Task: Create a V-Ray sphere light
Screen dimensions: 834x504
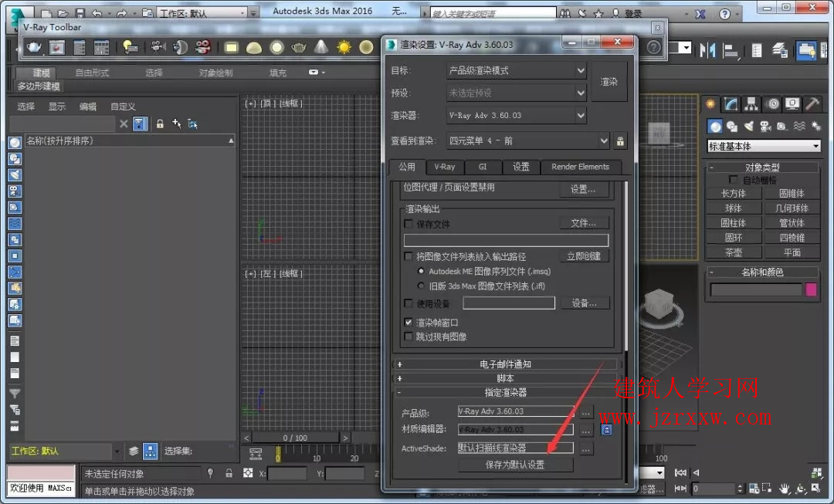Action: (276, 48)
